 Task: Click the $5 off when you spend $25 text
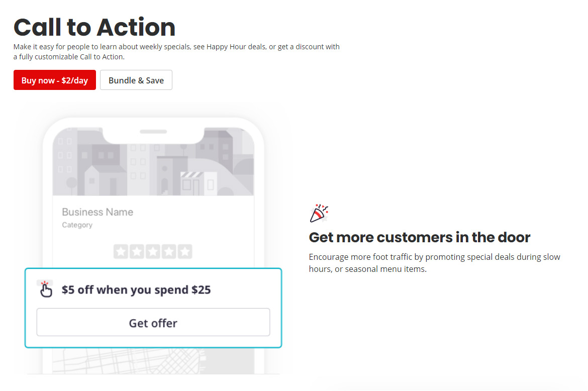(x=136, y=290)
